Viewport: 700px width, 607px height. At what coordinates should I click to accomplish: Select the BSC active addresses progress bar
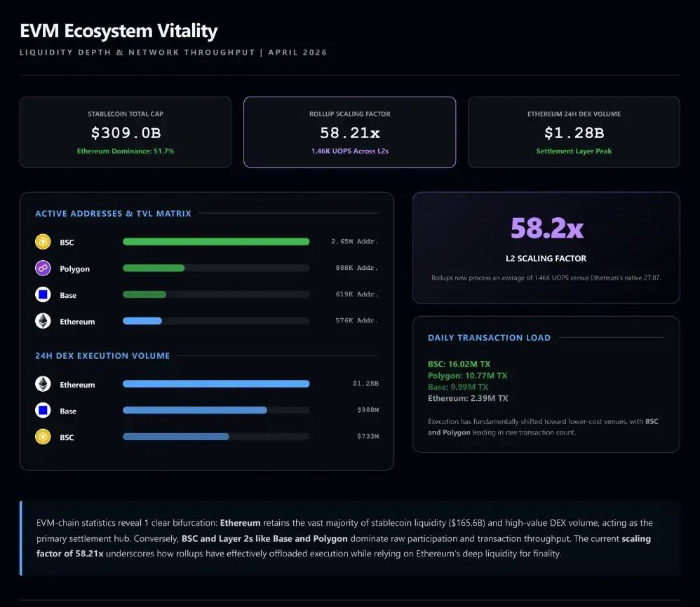coord(216,242)
